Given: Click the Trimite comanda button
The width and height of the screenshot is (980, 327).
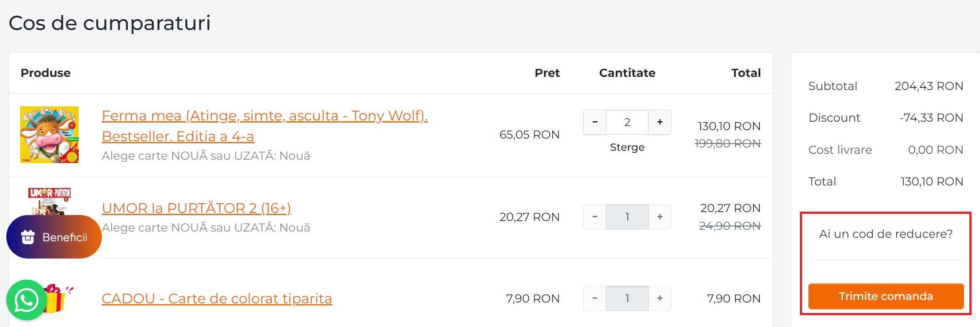Looking at the screenshot, I should (x=886, y=296).
